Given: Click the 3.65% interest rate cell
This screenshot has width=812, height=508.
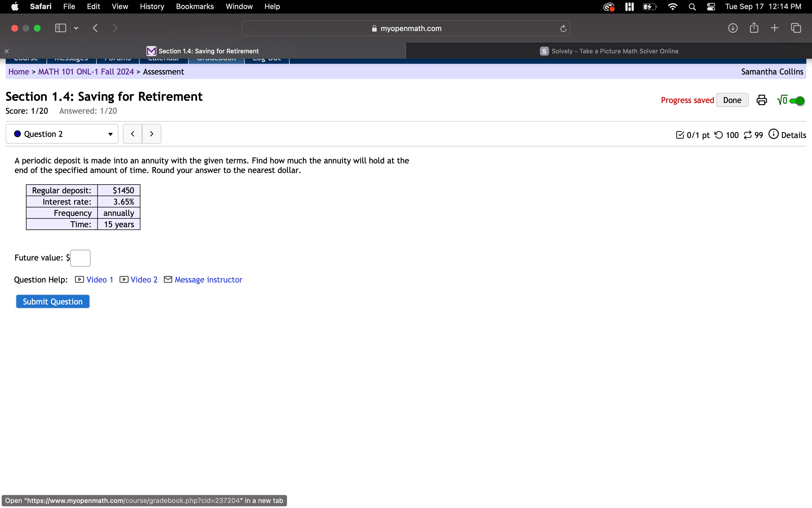Looking at the screenshot, I should 119,202.
